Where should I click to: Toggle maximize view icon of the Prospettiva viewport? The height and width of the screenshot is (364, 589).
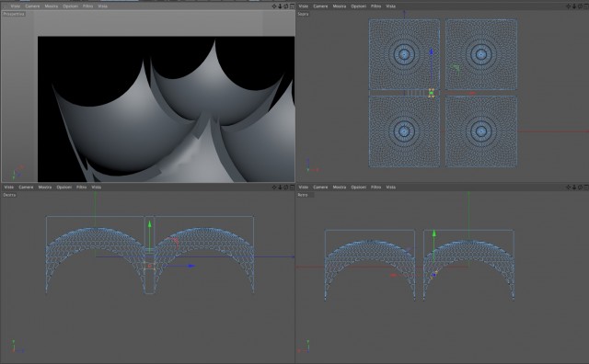pyautogui.click(x=292, y=6)
